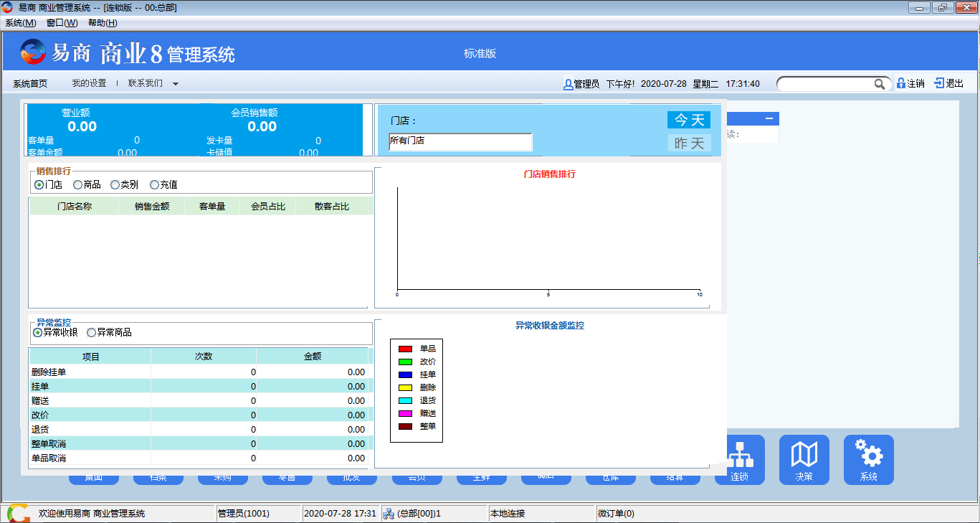Open the 联系我们 tab
Viewport: 980px width, 523px height.
[146, 83]
